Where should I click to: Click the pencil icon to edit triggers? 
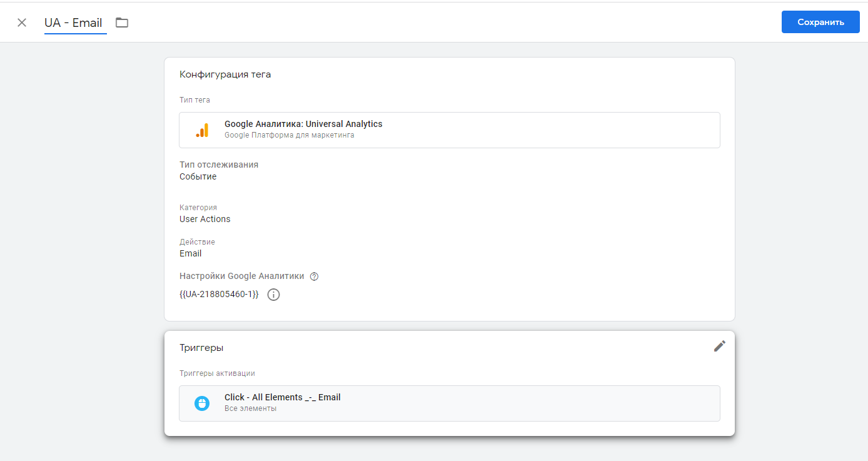tap(720, 346)
